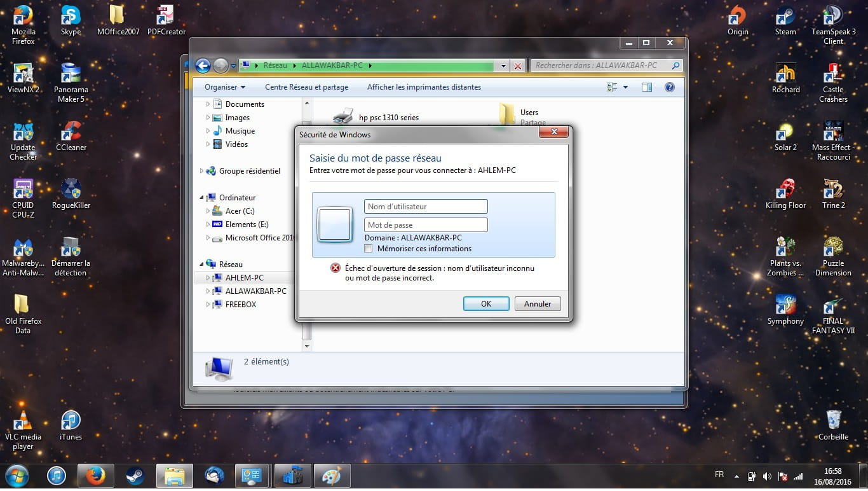Toggle the preview pane icon
Screen dimensions: 868x491
tap(646, 87)
